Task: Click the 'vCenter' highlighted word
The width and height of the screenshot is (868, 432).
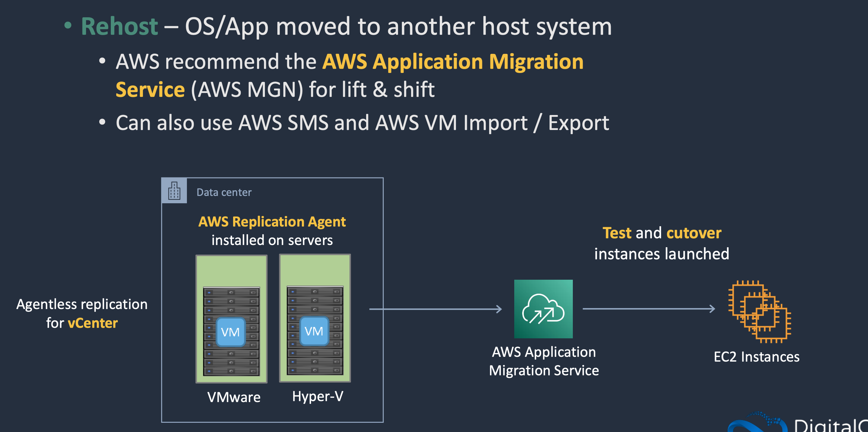Action: pos(93,323)
